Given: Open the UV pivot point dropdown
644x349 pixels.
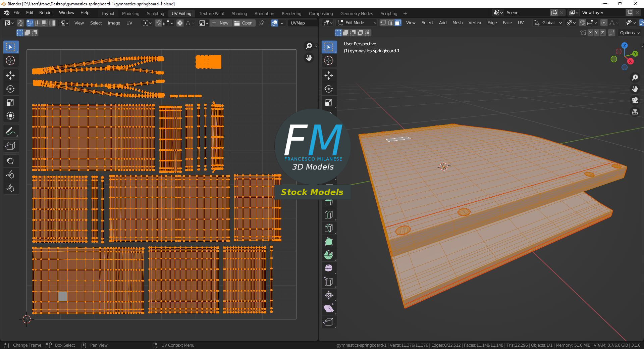Looking at the screenshot, I should pyautogui.click(x=147, y=23).
